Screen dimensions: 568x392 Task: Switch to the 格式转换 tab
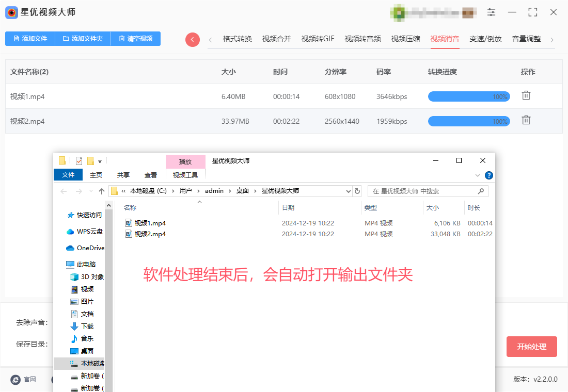coord(238,39)
